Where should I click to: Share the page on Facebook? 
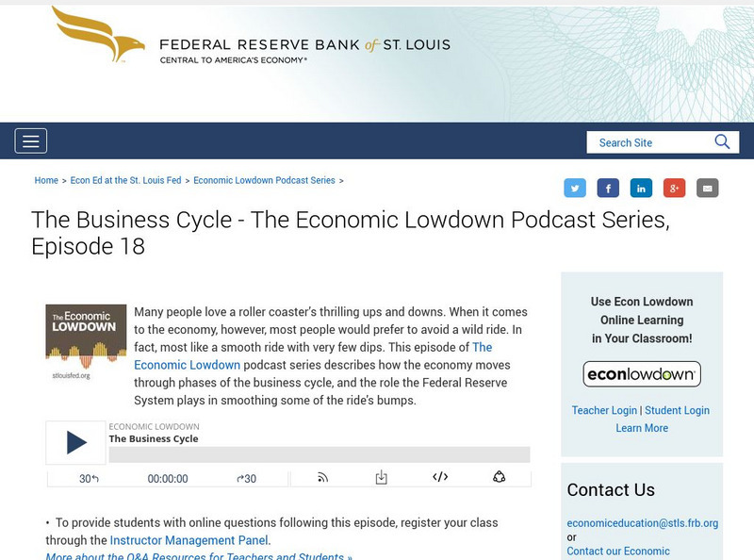[x=608, y=187]
